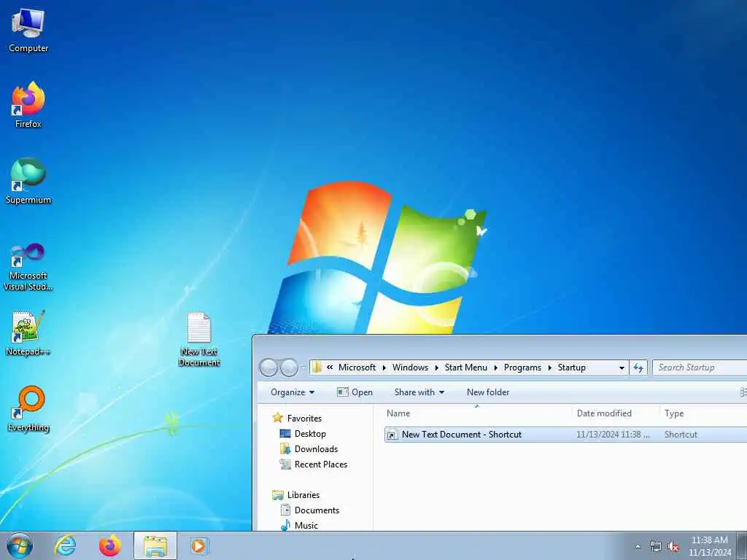
Task: Sort files by the Name column
Action: coord(476,413)
